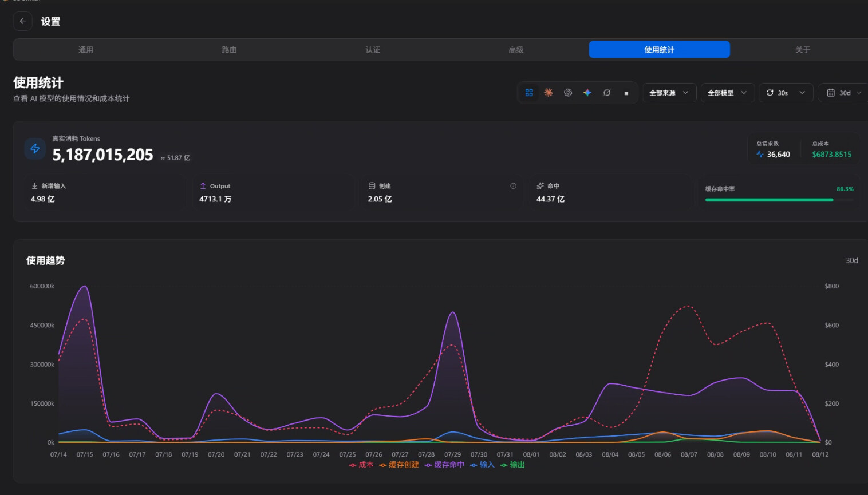Filter usage by the OpenAI swirl icon
Viewport: 868px width, 495px height.
[x=568, y=93]
